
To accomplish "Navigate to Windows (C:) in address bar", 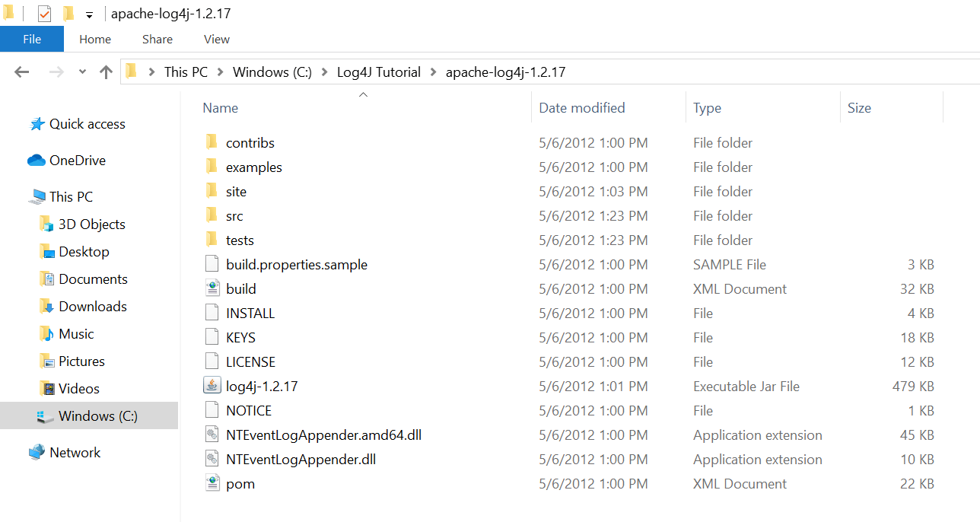I will 272,72.
